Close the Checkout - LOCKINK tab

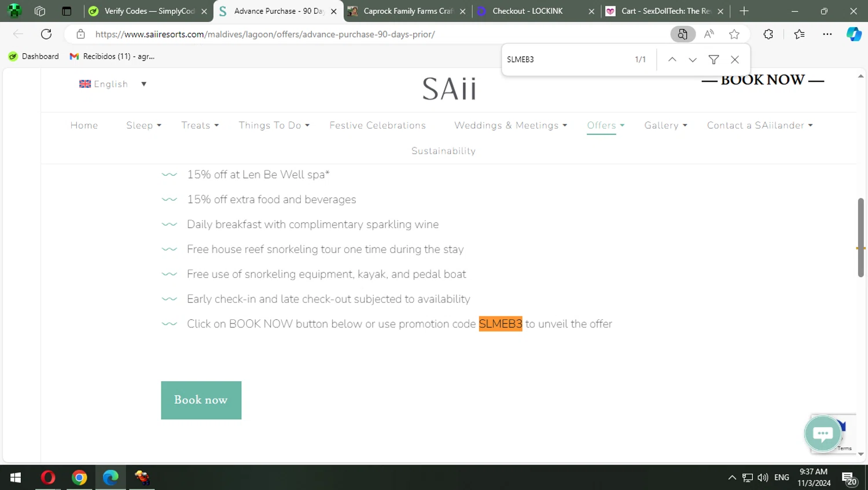[x=591, y=11]
